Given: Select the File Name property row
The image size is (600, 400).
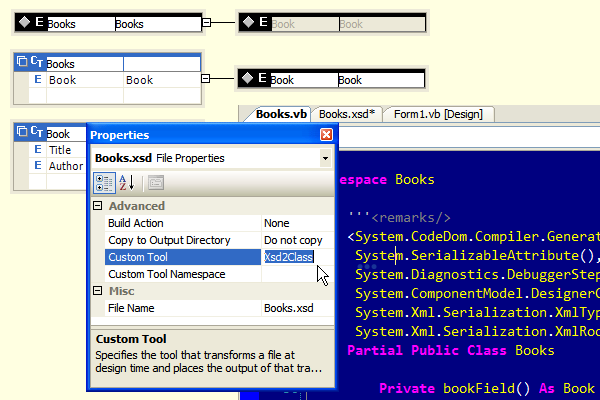Looking at the screenshot, I should pyautogui.click(x=219, y=308).
